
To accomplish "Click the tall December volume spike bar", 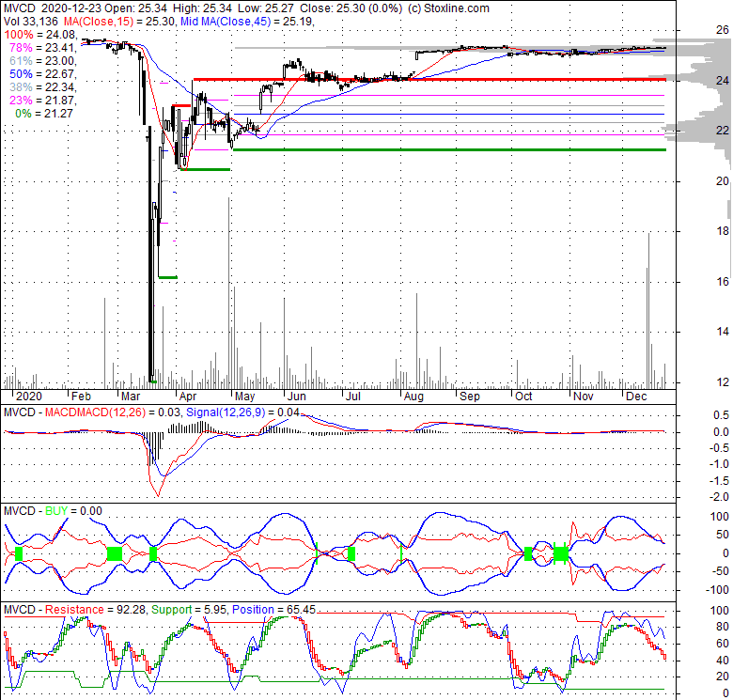I will coord(648,310).
